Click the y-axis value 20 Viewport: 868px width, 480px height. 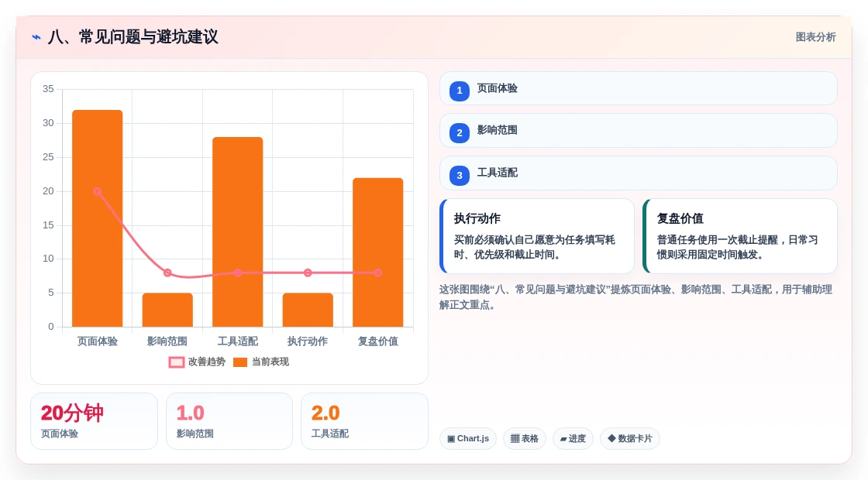[x=48, y=191]
